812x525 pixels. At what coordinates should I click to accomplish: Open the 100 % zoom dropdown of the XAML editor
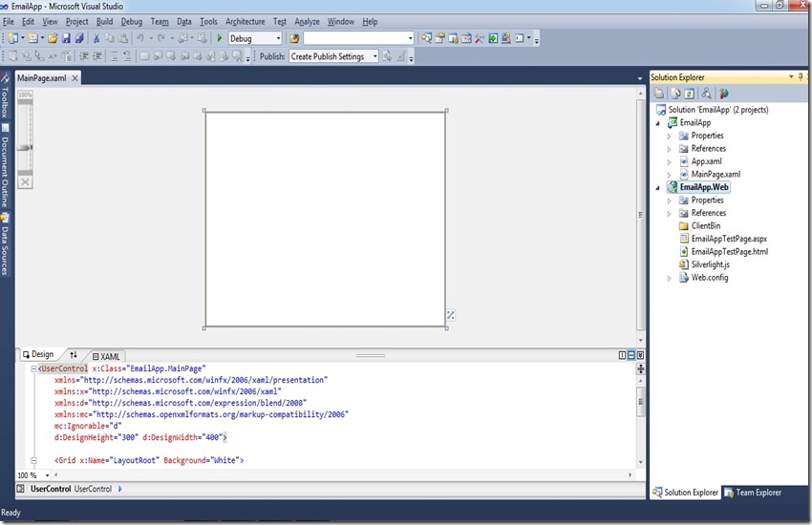47,475
